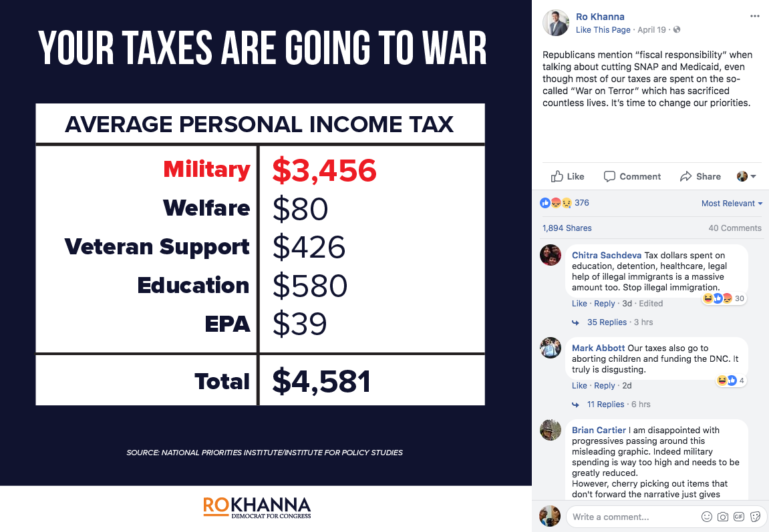769x532 pixels.
Task: Click the Like This Page link
Action: 603,30
